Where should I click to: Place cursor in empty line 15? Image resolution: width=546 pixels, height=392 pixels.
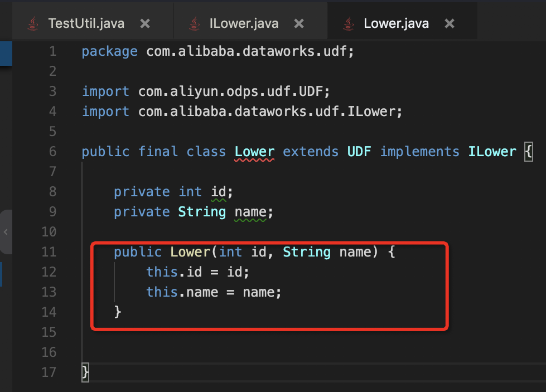tap(223, 332)
